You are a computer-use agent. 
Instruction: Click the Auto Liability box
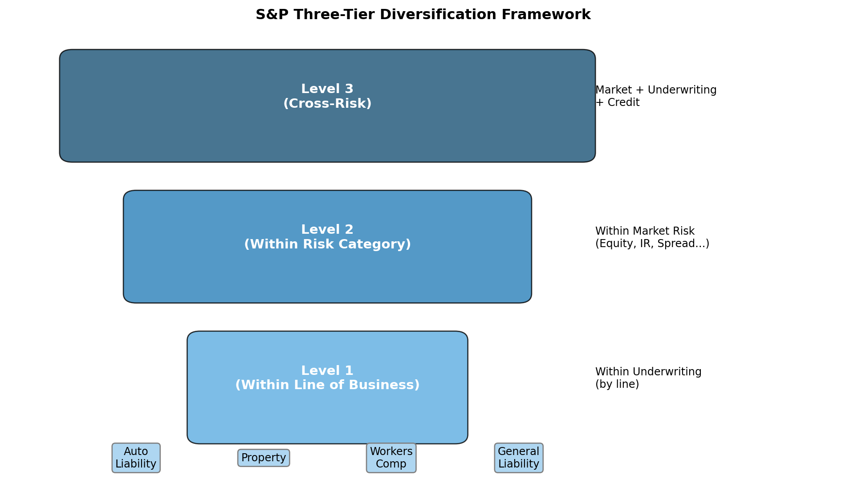point(136,458)
